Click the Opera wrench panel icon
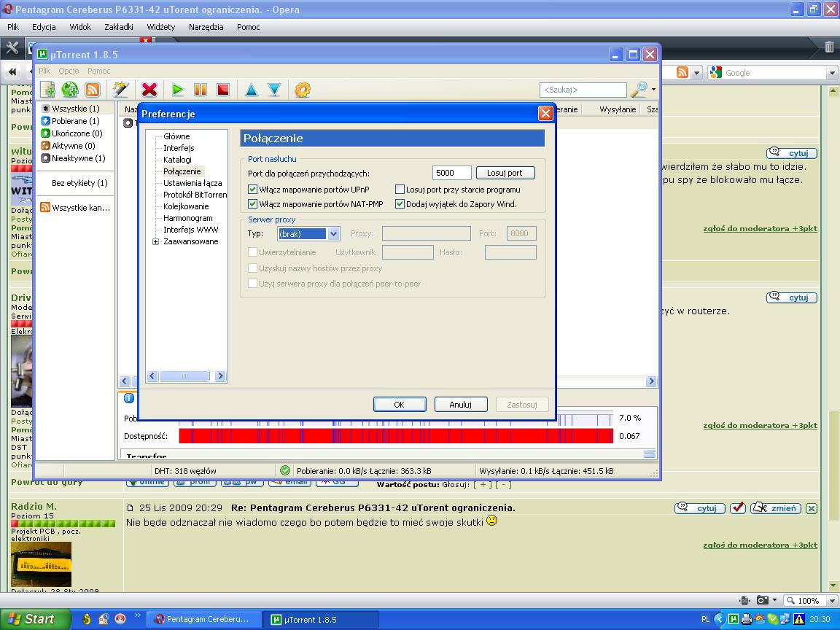This screenshot has width=840, height=630. point(12,48)
